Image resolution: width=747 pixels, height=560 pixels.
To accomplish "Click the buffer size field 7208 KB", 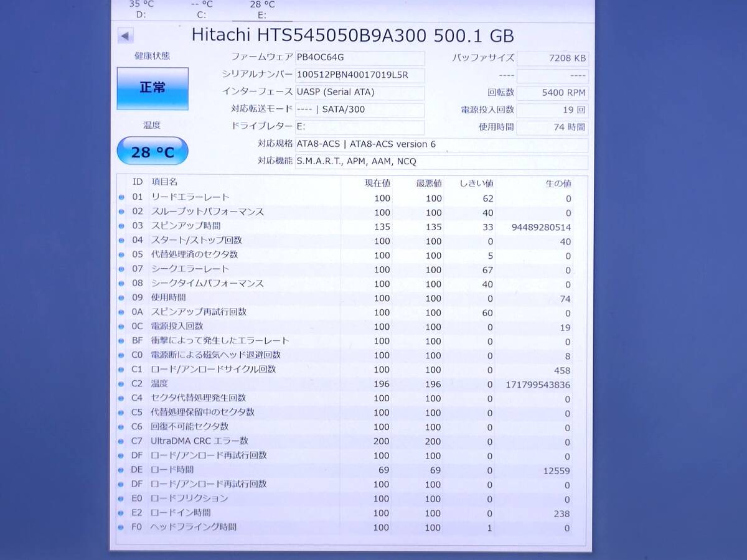I will pyautogui.click(x=553, y=58).
